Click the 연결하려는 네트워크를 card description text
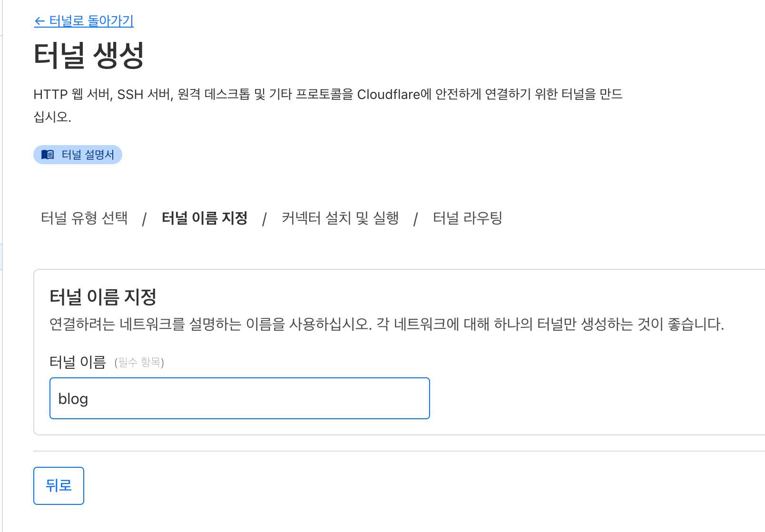Image resolution: width=765 pixels, height=532 pixels. tap(387, 325)
